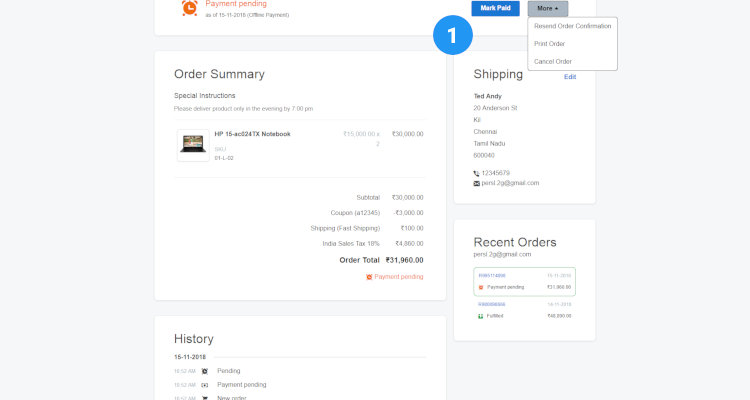Viewport: 750px width, 400px height.
Task: Click the envelope icon beside the shipping email
Action: coord(476,183)
